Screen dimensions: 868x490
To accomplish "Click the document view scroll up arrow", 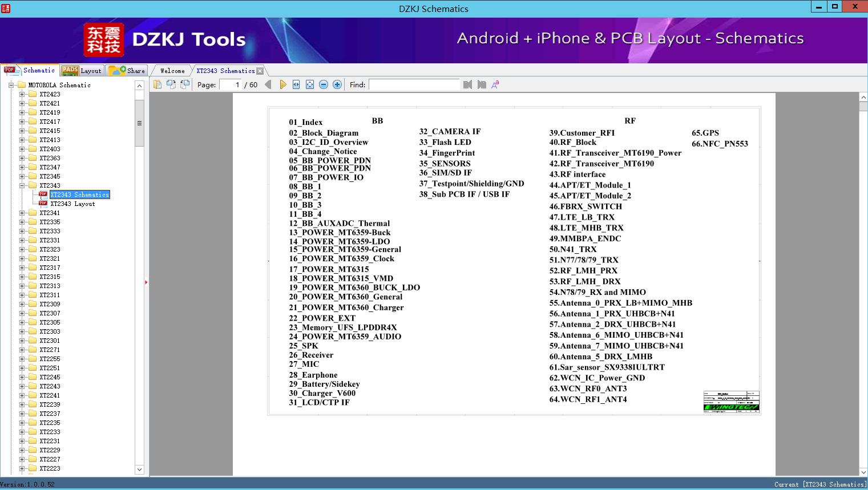I will click(x=863, y=98).
